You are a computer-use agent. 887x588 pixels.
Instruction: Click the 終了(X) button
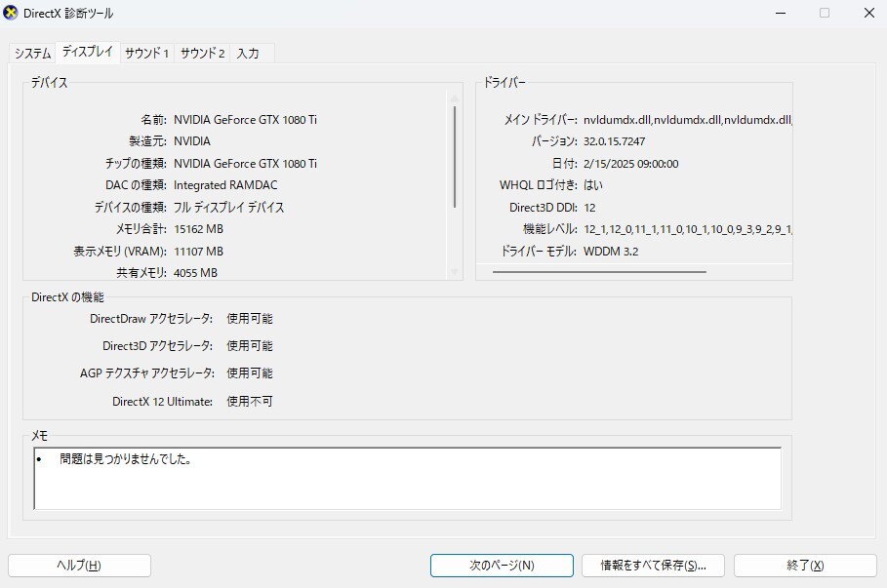coord(803,565)
